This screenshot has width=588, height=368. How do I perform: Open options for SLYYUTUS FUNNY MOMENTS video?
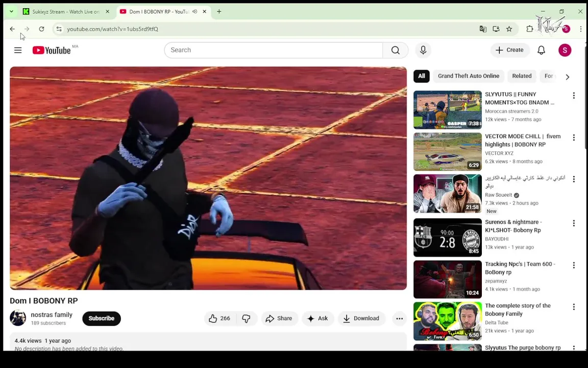[x=573, y=96]
